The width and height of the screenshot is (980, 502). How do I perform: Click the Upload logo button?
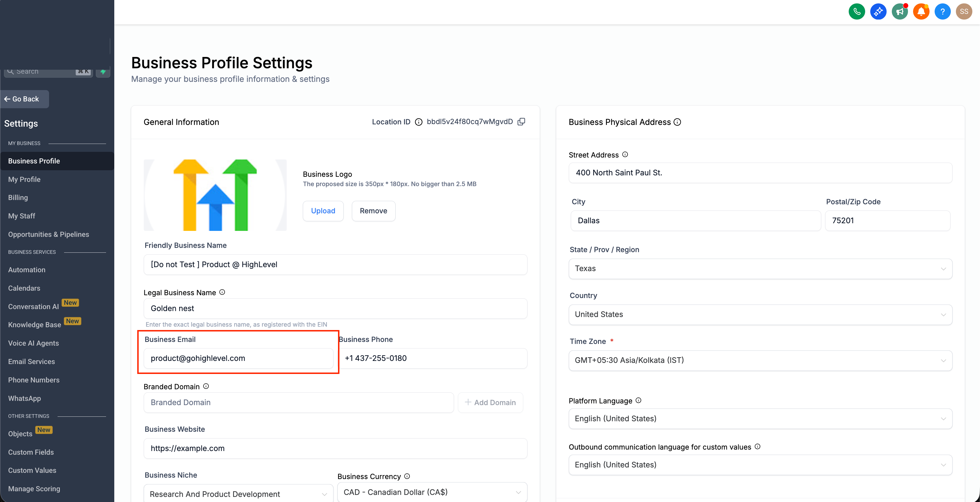pyautogui.click(x=323, y=211)
